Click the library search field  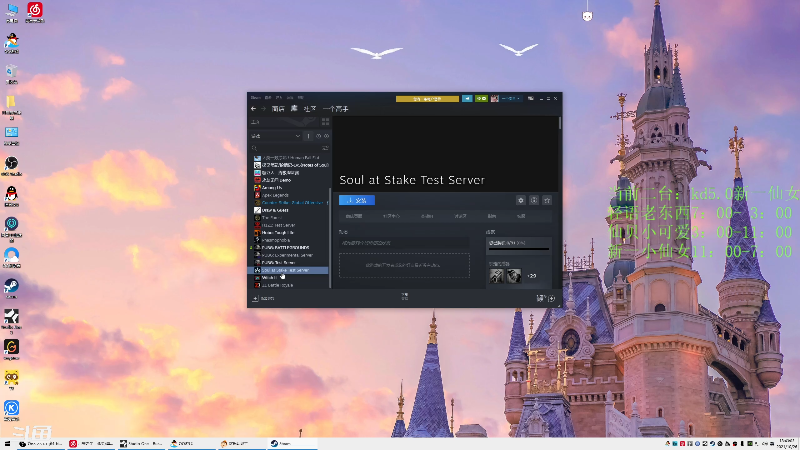286,148
